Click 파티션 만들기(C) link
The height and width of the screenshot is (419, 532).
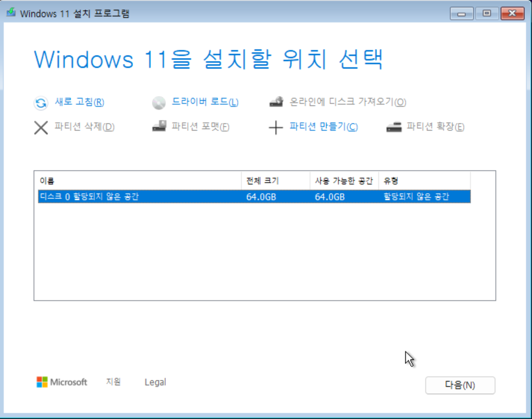coord(323,127)
